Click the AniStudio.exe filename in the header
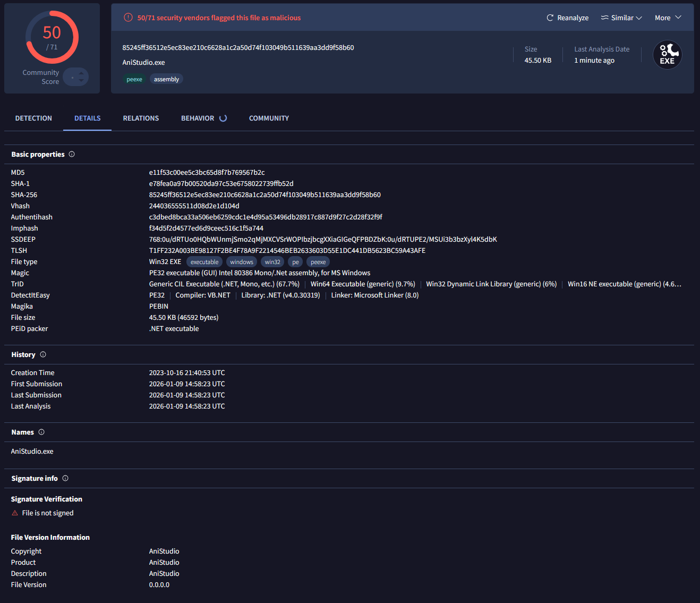This screenshot has width=700, height=603. coord(143,62)
